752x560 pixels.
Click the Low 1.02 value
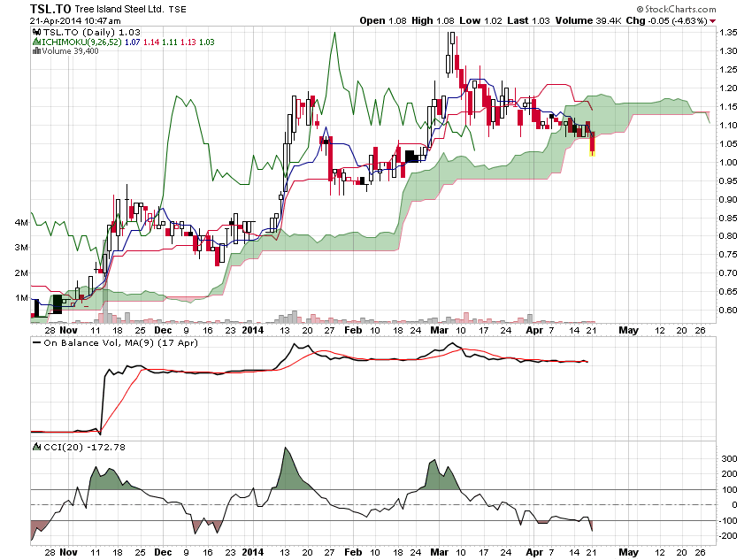pyautogui.click(x=480, y=20)
